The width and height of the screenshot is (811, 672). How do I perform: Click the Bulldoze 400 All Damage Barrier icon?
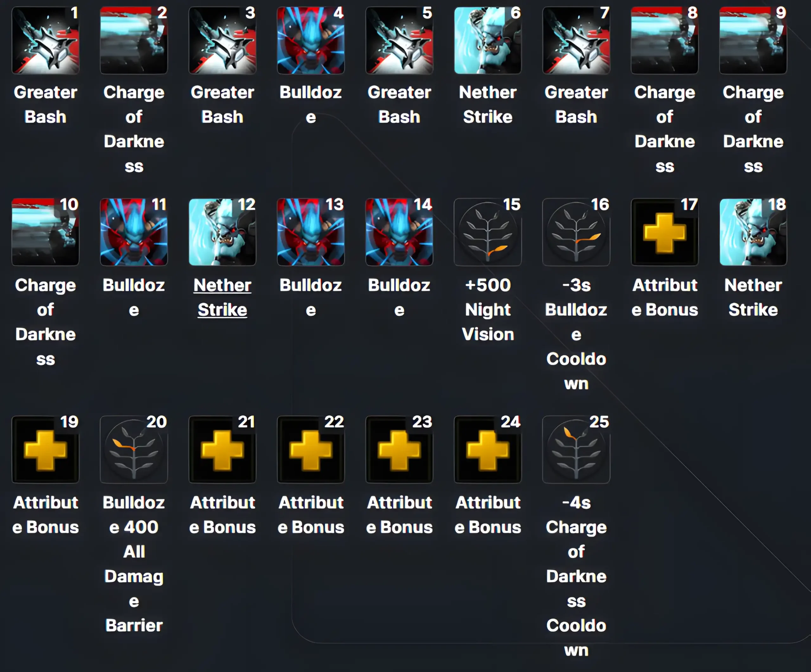(x=135, y=458)
